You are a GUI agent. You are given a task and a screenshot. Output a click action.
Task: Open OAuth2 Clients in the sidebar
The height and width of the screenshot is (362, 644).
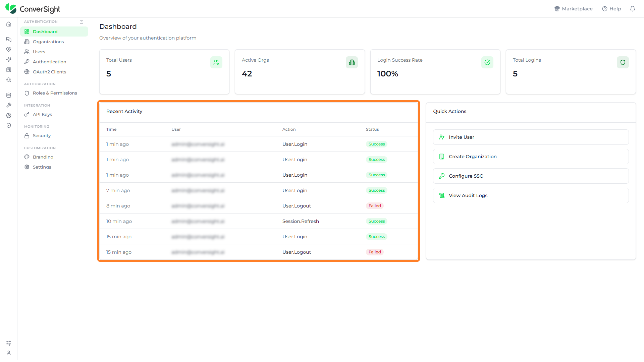[x=54, y=72]
